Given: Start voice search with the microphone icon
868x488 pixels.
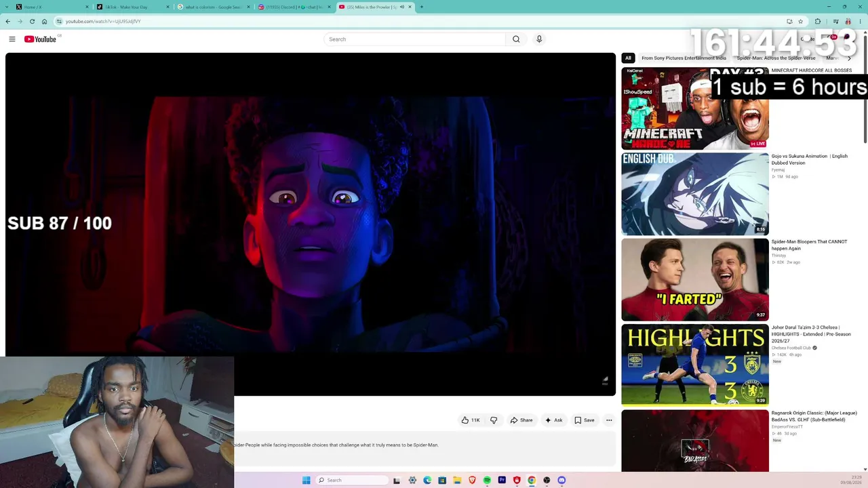Looking at the screenshot, I should [x=539, y=39].
